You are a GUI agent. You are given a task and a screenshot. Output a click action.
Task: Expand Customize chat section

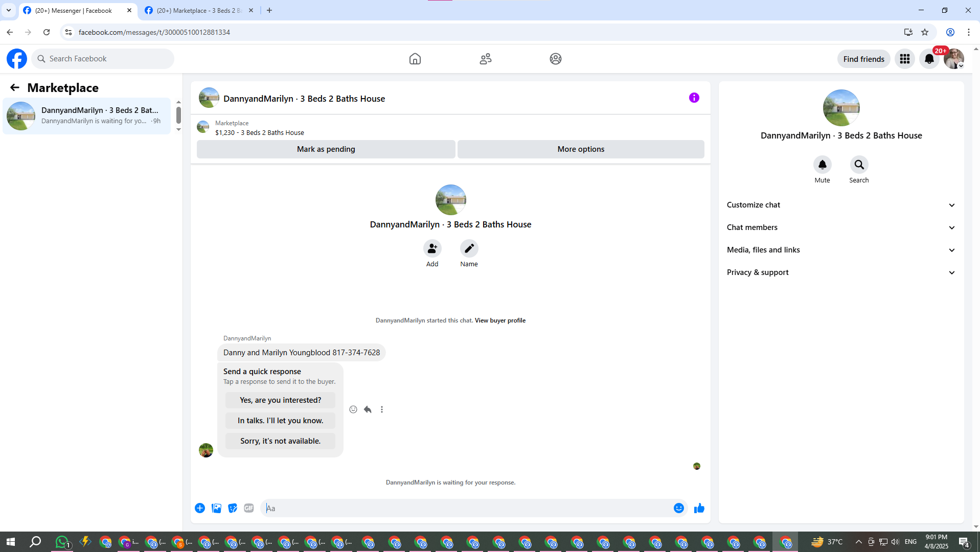click(x=841, y=205)
